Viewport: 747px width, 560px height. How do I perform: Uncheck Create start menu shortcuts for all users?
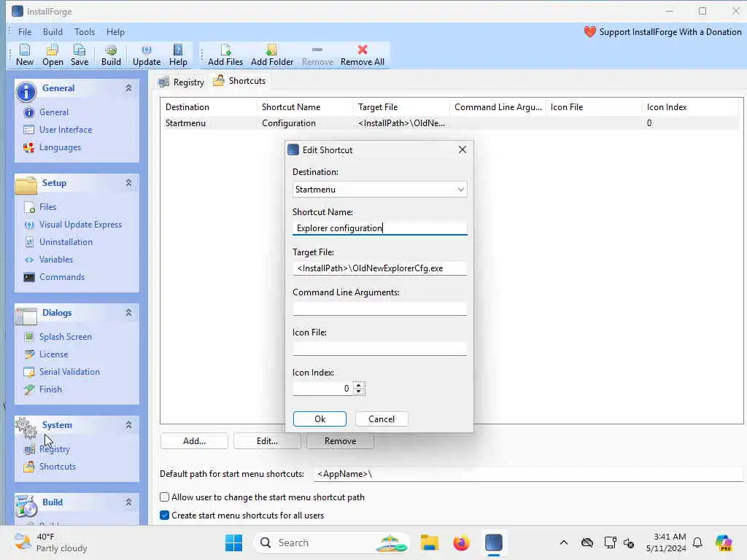pos(164,516)
